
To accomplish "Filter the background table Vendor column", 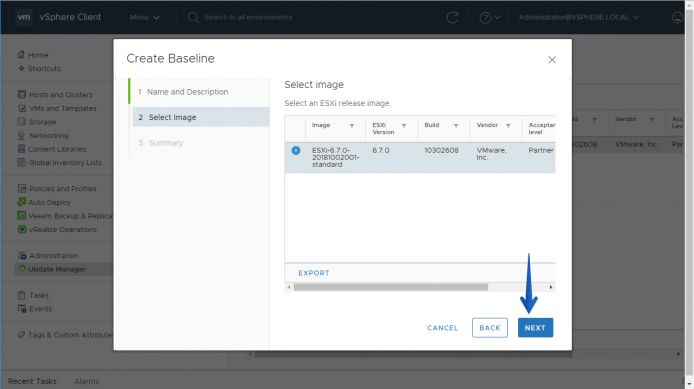I will (x=652, y=119).
